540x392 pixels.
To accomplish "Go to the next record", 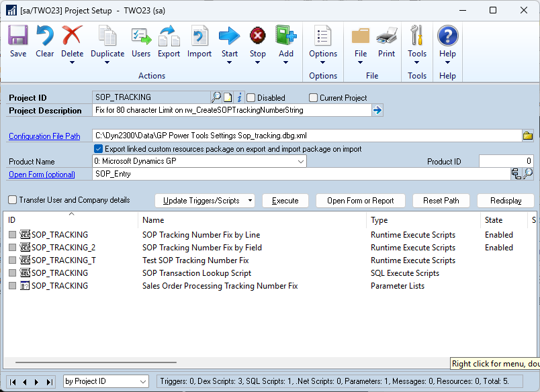I will tap(36, 382).
